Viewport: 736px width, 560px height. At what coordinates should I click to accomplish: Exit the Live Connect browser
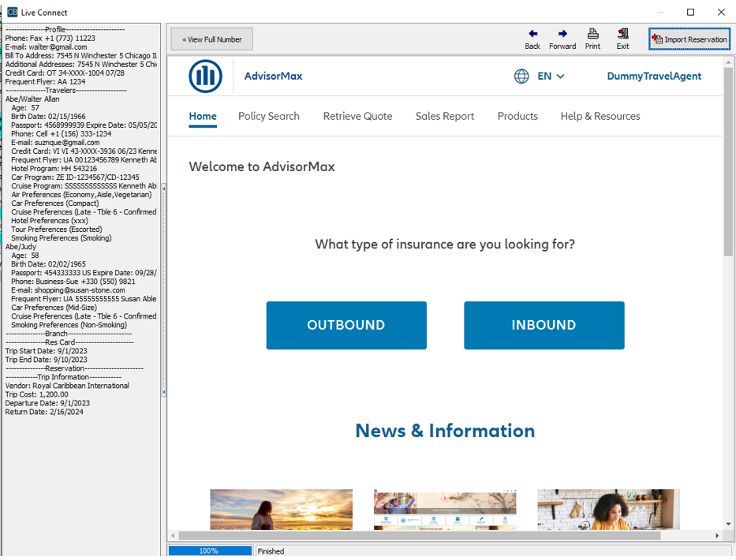click(623, 39)
